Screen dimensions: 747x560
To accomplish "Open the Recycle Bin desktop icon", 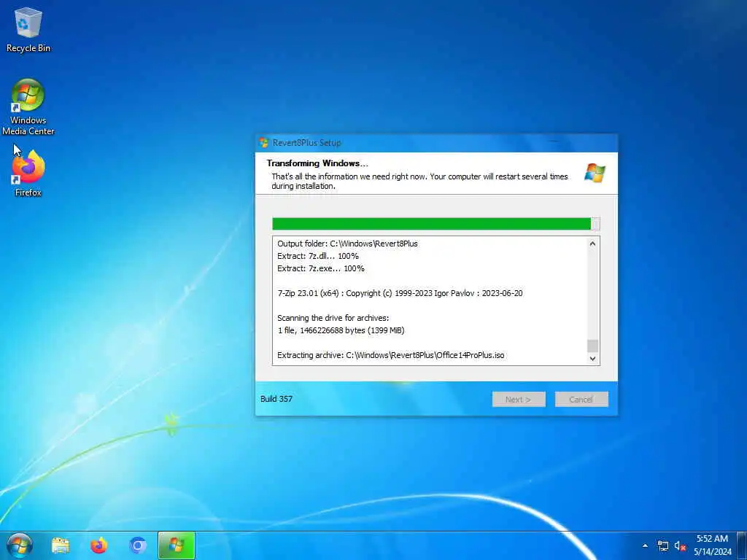I will [x=28, y=30].
